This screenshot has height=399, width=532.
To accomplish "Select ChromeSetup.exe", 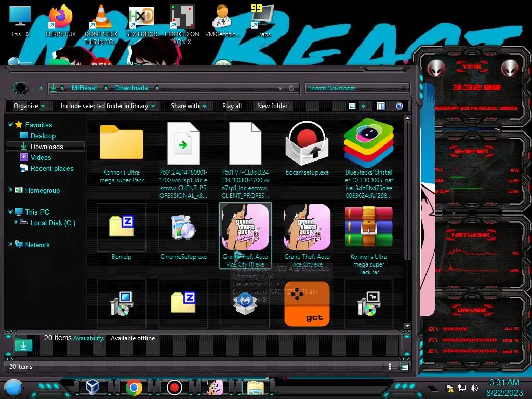I will click(183, 232).
